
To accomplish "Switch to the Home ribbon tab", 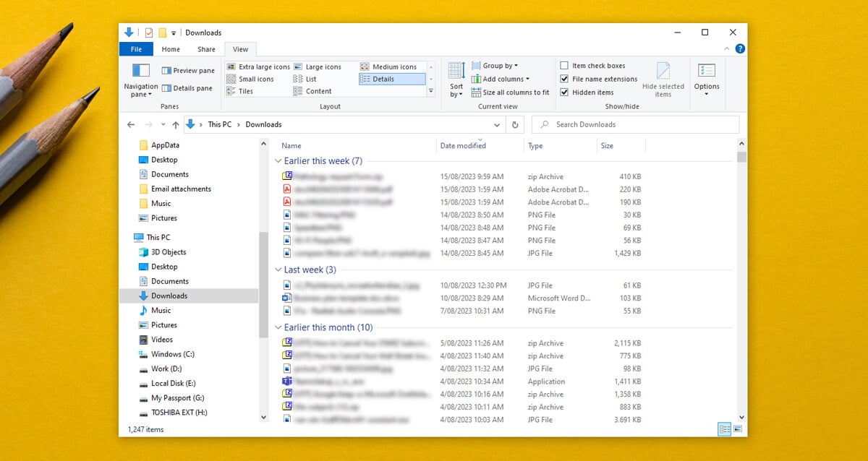I will point(171,49).
